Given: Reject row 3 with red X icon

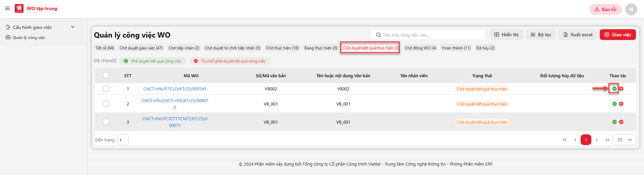Looking at the screenshot, I should (x=621, y=122).
